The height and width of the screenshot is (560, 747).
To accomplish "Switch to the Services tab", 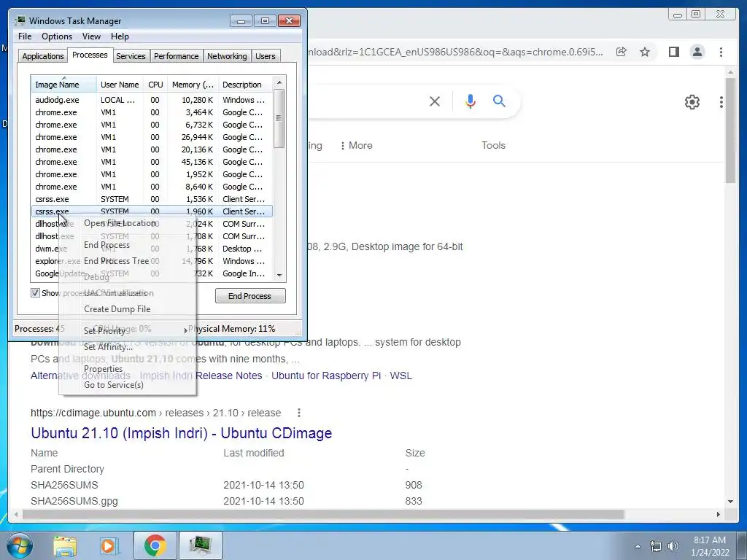I will click(131, 55).
